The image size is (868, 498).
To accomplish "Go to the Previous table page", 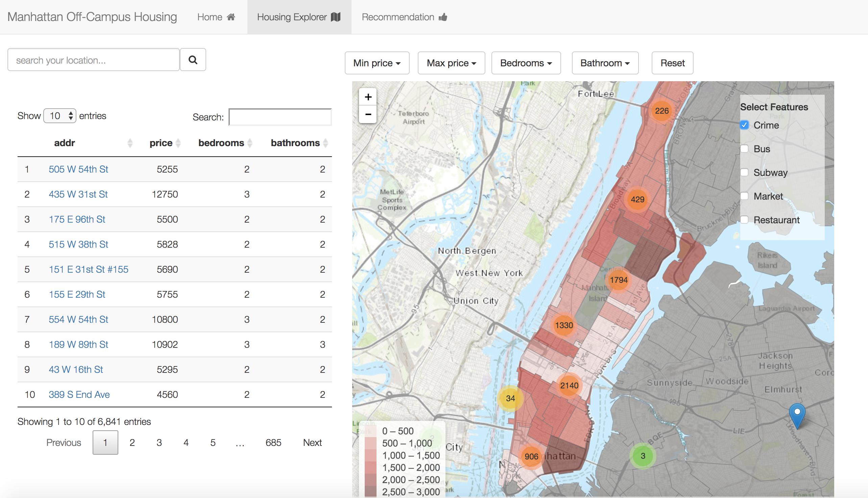I will click(64, 442).
